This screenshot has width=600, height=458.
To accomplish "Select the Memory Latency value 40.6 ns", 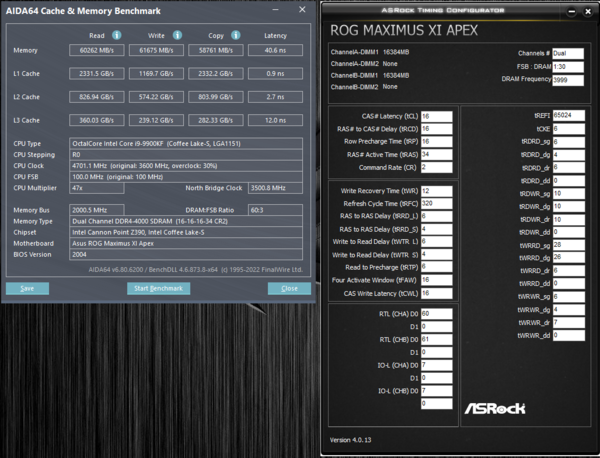I will (x=275, y=50).
